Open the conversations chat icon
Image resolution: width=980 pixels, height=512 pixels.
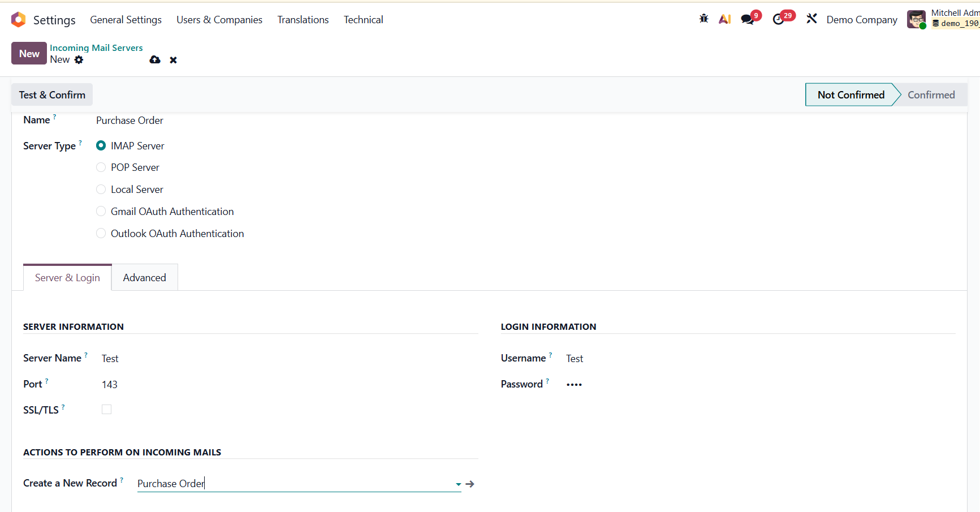point(748,19)
